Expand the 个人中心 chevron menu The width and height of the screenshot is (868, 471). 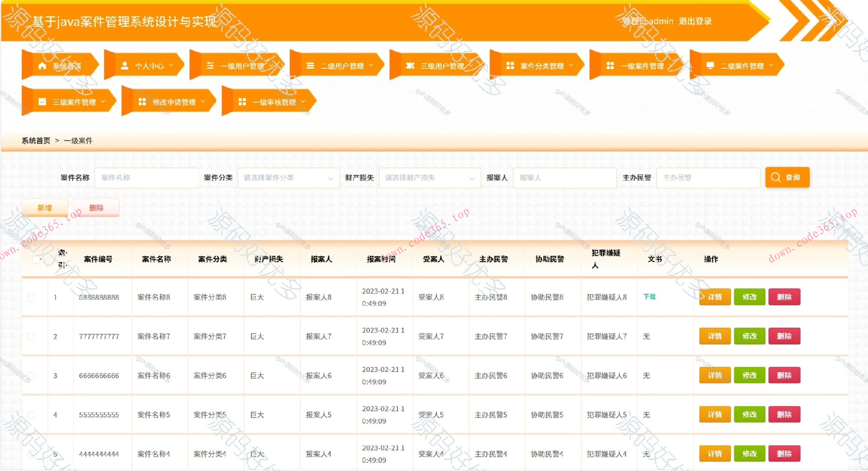171,65
